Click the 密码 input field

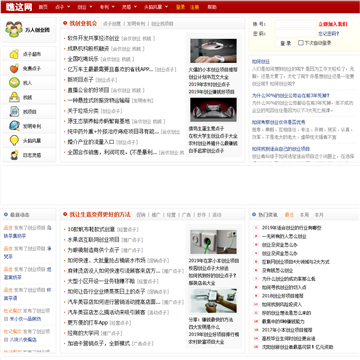point(296,33)
